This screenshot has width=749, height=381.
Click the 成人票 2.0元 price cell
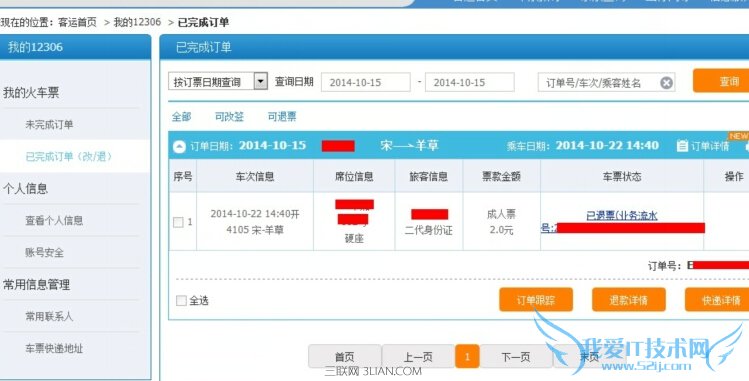point(502,222)
